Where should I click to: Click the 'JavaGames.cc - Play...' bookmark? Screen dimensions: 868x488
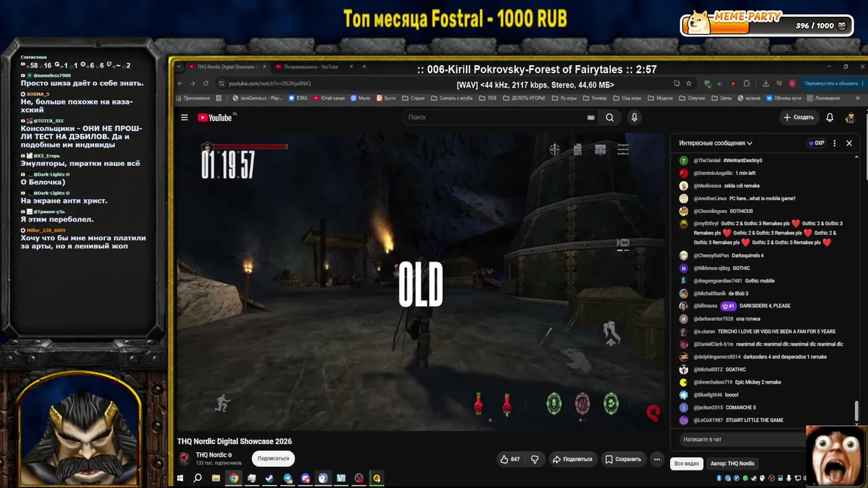[x=256, y=98]
